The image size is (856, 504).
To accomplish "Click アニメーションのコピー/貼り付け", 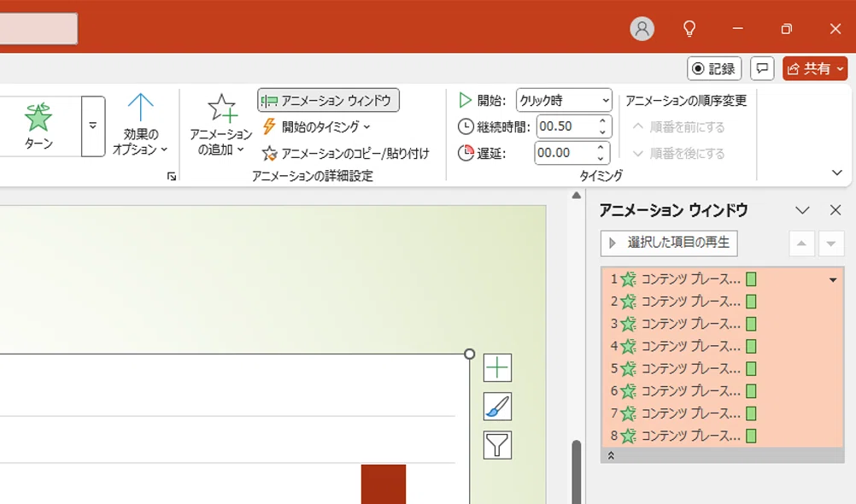I will [346, 154].
